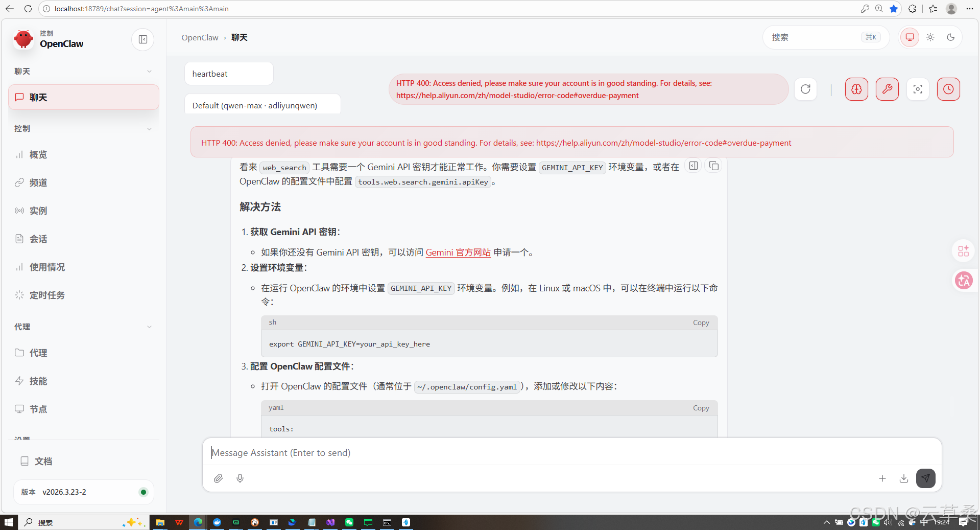The image size is (980, 530).
Task: Click the plus icon in message box
Action: 882,478
